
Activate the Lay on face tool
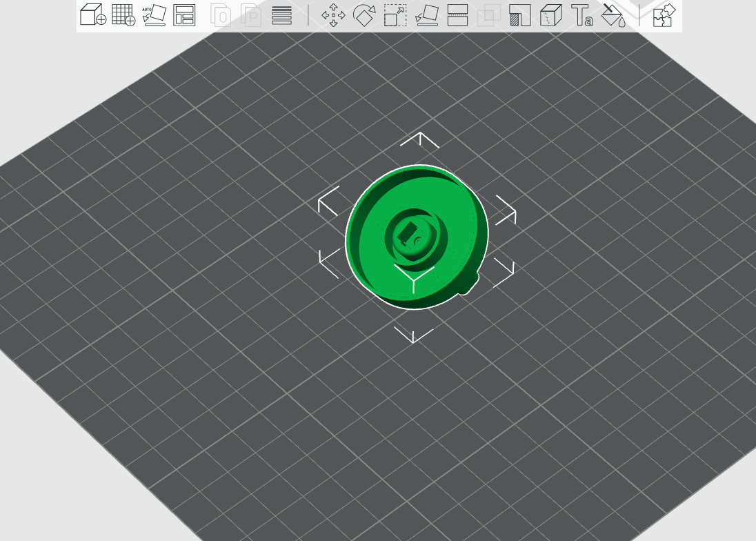click(x=427, y=15)
